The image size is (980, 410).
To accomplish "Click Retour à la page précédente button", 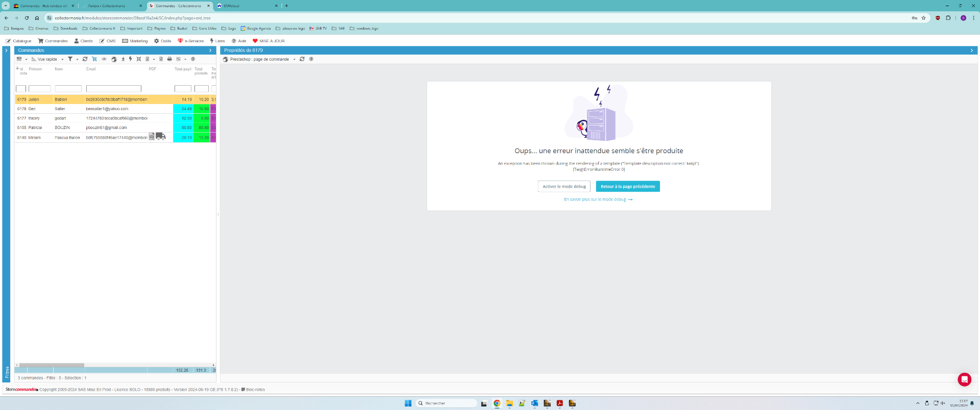I will 628,187.
